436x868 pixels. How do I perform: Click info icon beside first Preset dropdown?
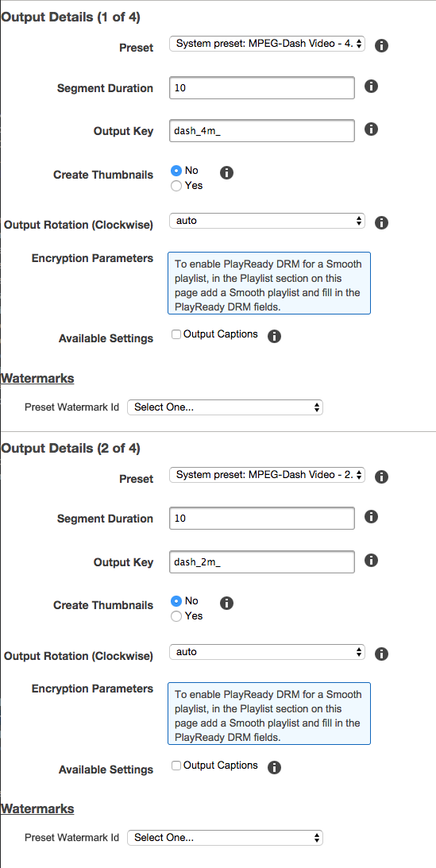coord(381,46)
